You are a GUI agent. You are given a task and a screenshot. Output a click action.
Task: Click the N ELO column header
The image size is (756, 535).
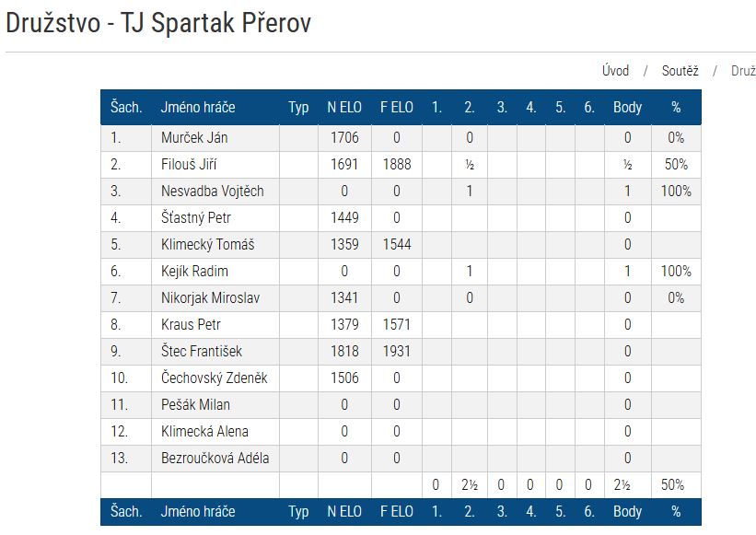pos(344,107)
